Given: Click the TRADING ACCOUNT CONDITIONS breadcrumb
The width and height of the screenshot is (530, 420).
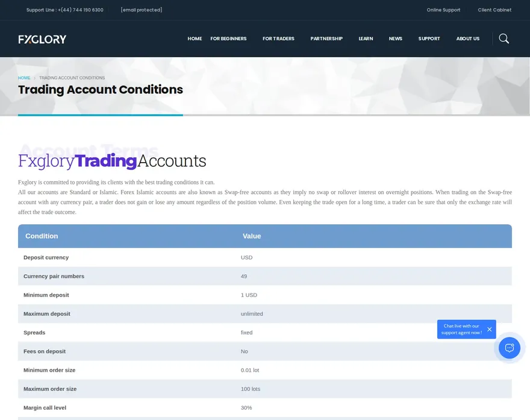Looking at the screenshot, I should click(x=72, y=78).
